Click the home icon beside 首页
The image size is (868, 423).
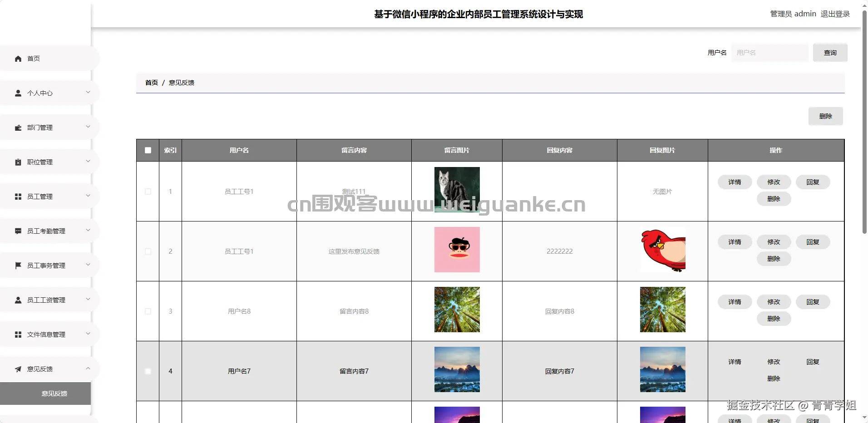[18, 59]
